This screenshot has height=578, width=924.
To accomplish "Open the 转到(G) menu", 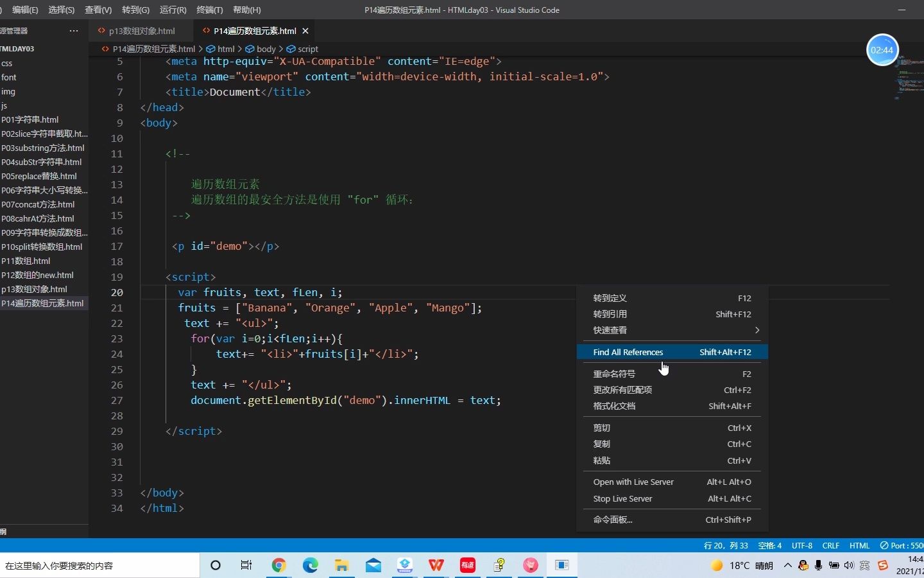I will click(135, 10).
